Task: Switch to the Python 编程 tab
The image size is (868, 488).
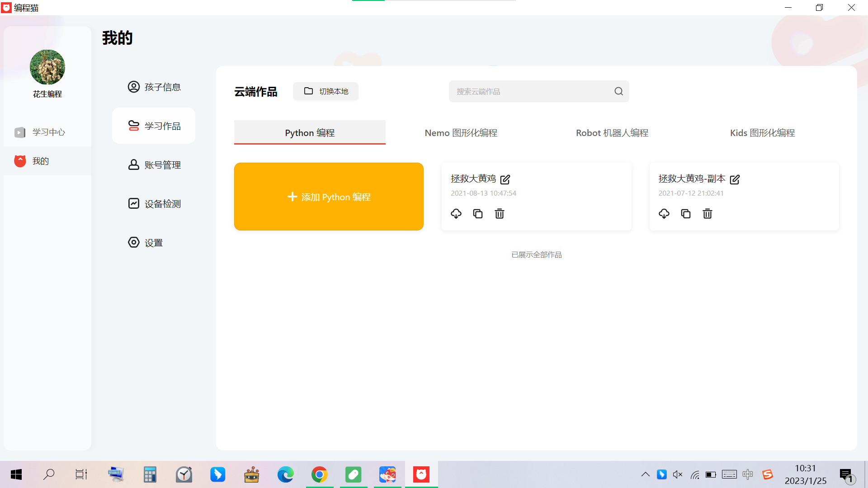Action: pyautogui.click(x=310, y=132)
